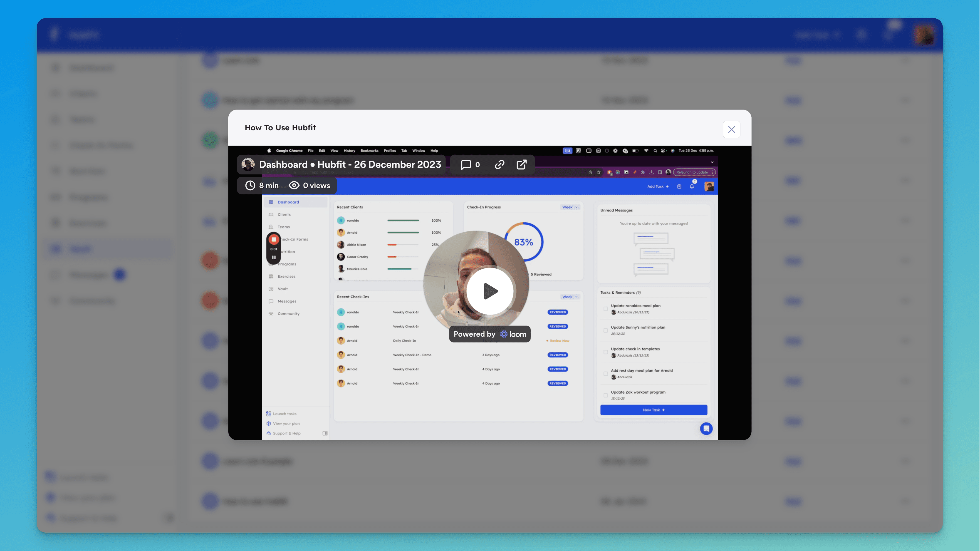Click the New Task + button
Viewport: 980px width, 551px height.
click(x=653, y=410)
